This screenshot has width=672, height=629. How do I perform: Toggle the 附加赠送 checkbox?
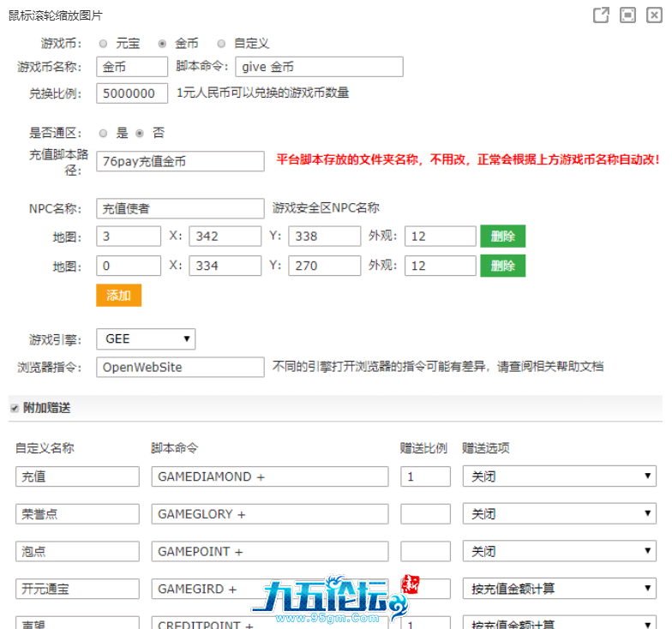(x=15, y=408)
